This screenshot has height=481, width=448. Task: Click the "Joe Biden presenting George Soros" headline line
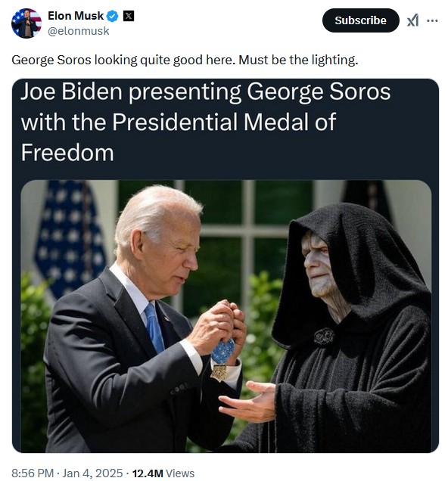click(x=206, y=92)
